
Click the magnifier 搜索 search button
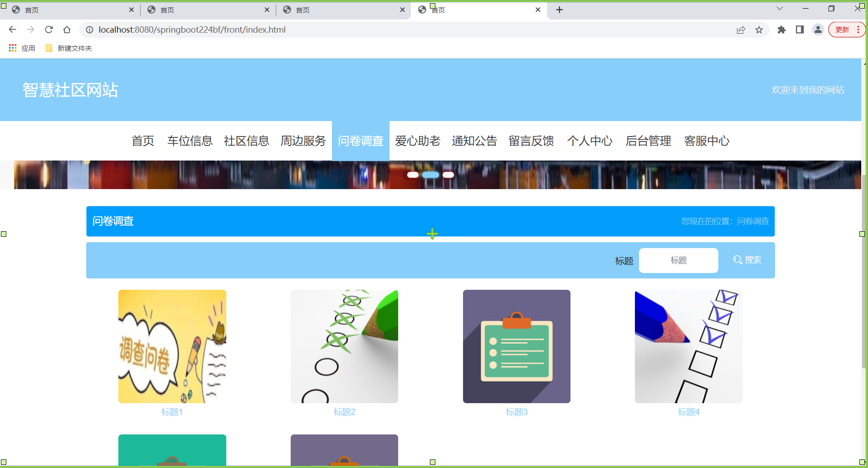coord(747,260)
